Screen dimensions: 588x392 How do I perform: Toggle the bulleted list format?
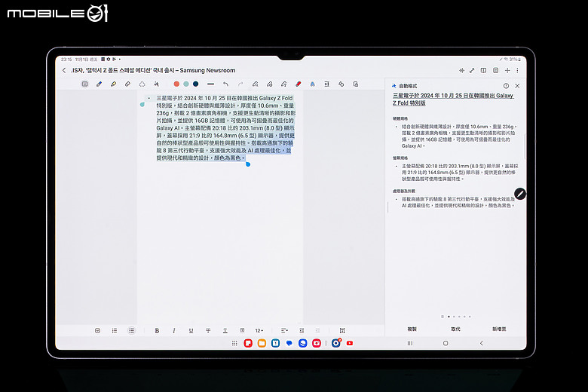click(131, 330)
